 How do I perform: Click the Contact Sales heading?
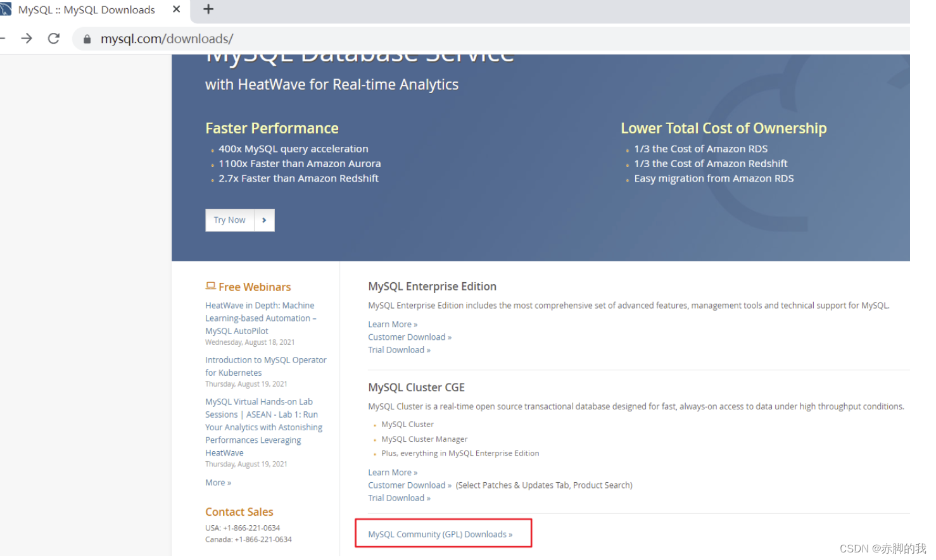(x=239, y=512)
